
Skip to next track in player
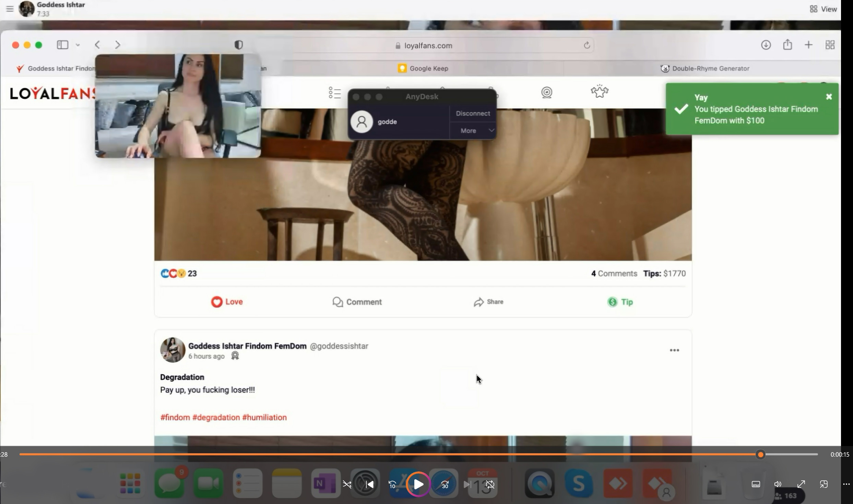point(467,484)
